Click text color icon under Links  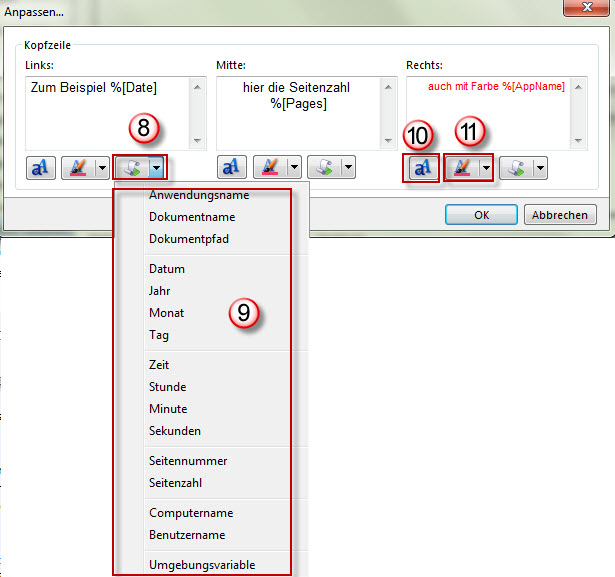click(78, 168)
